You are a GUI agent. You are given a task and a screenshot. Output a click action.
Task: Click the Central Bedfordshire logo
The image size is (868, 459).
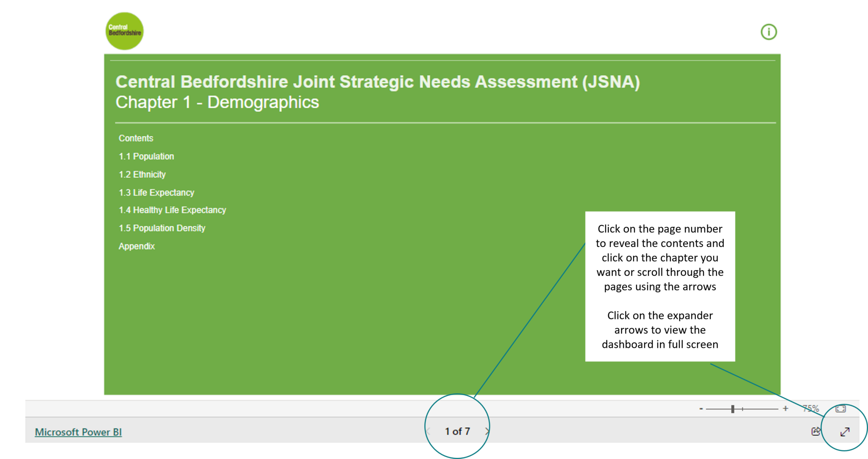[124, 31]
